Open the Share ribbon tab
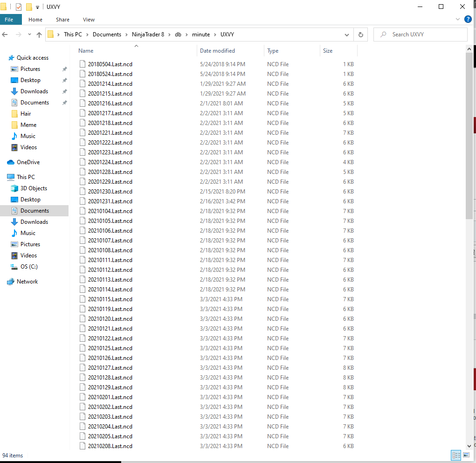Screen dimensions: 476x463 click(62, 20)
